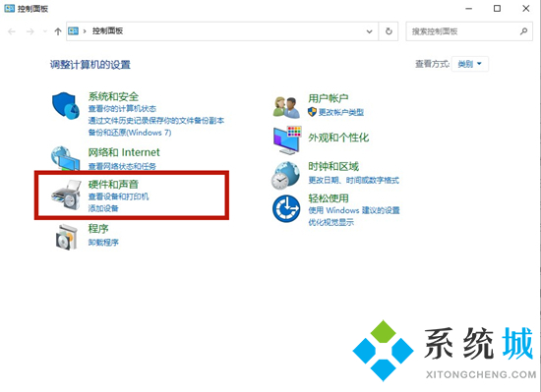Click the Forward arrow in navigation bar

pos(30,31)
